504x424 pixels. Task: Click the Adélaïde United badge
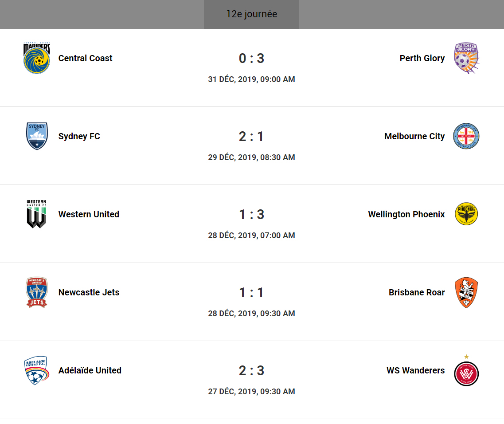pyautogui.click(x=37, y=370)
